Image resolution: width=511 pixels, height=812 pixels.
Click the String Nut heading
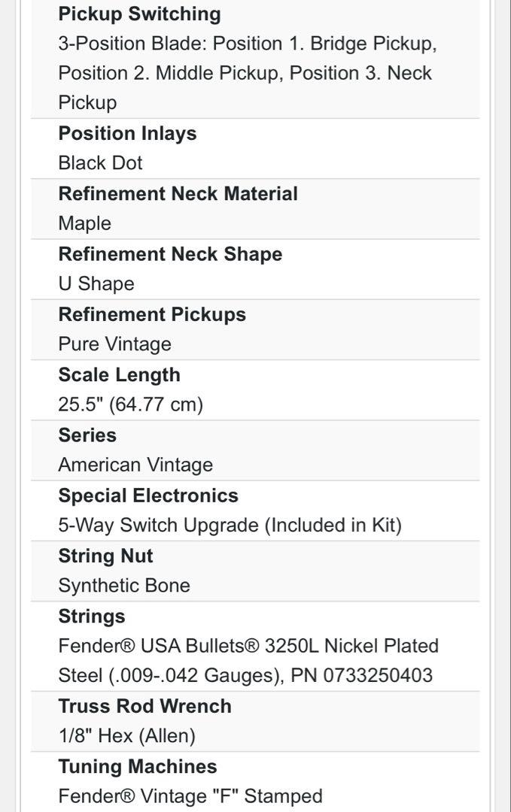(x=105, y=556)
